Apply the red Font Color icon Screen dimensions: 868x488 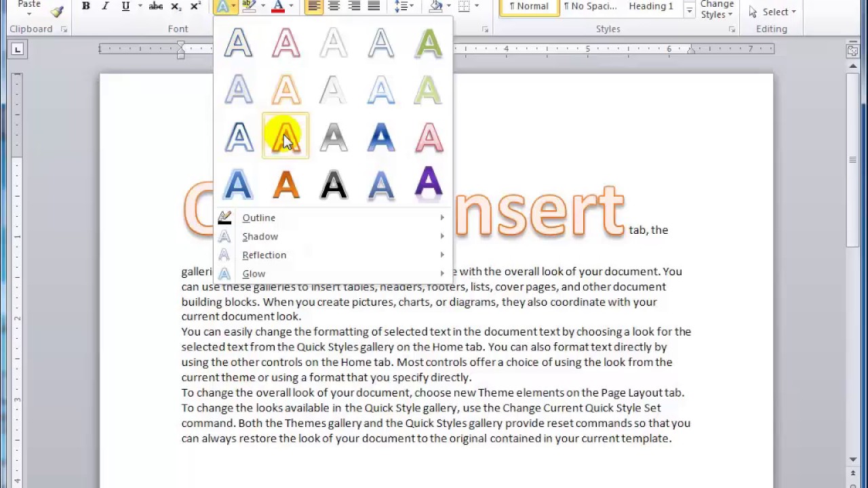coord(277,6)
